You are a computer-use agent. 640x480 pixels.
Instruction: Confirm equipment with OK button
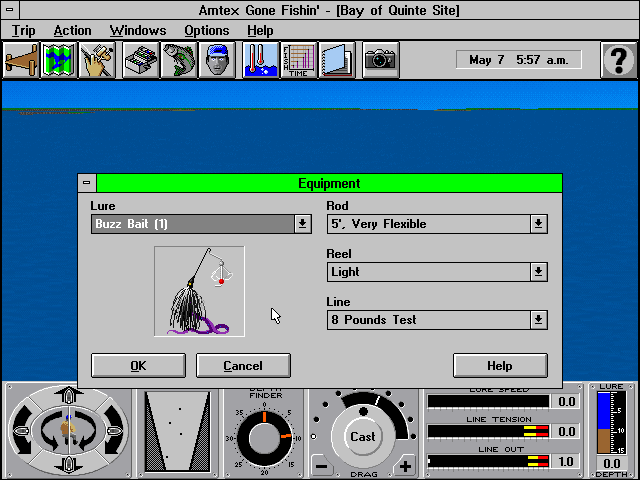pyautogui.click(x=138, y=366)
